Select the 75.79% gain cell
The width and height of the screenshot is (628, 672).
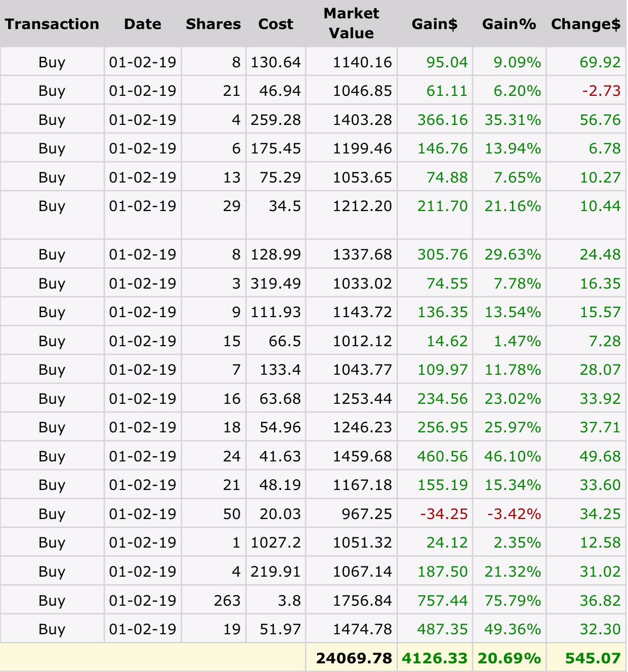click(x=512, y=601)
